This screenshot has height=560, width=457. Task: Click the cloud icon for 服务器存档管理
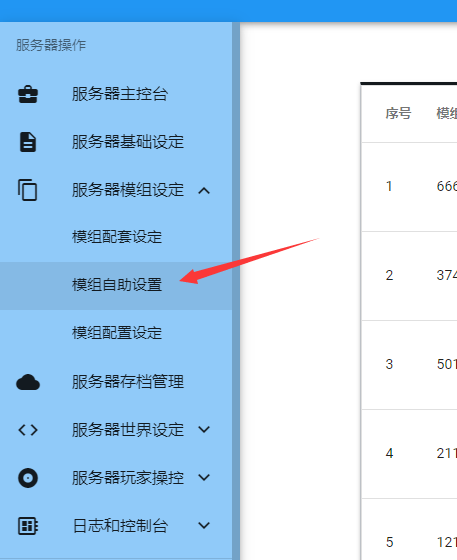[x=28, y=382]
